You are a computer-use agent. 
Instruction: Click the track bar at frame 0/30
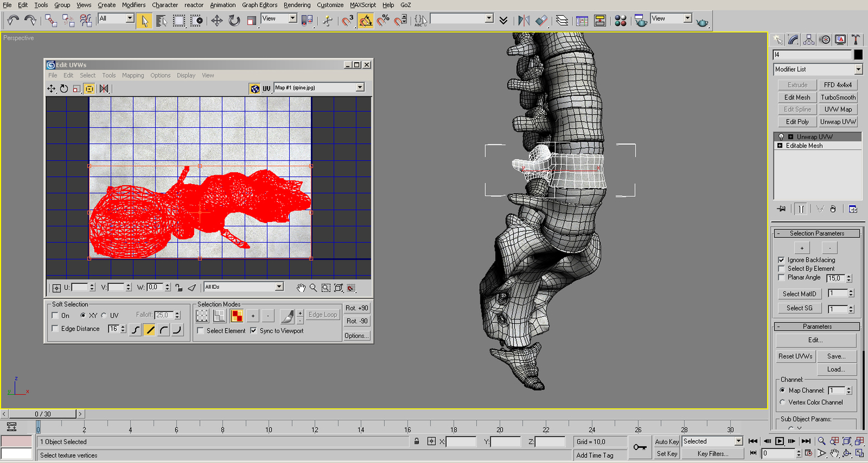(x=41, y=413)
